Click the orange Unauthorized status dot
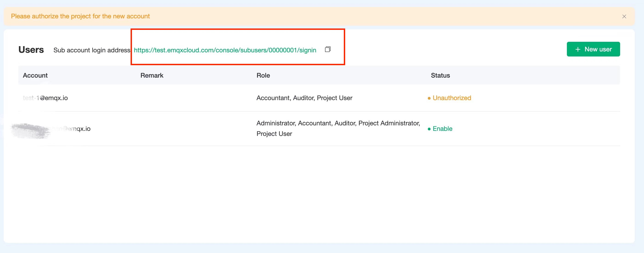 pos(429,98)
